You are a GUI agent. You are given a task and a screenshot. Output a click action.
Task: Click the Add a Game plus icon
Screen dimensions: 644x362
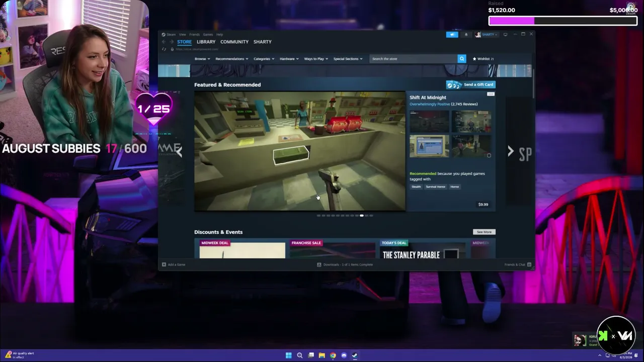pos(164,264)
